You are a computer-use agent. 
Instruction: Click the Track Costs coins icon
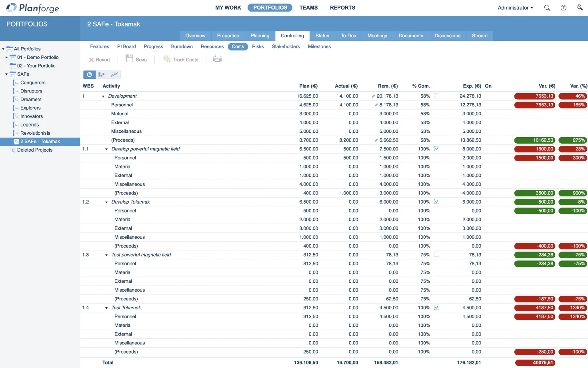167,59
